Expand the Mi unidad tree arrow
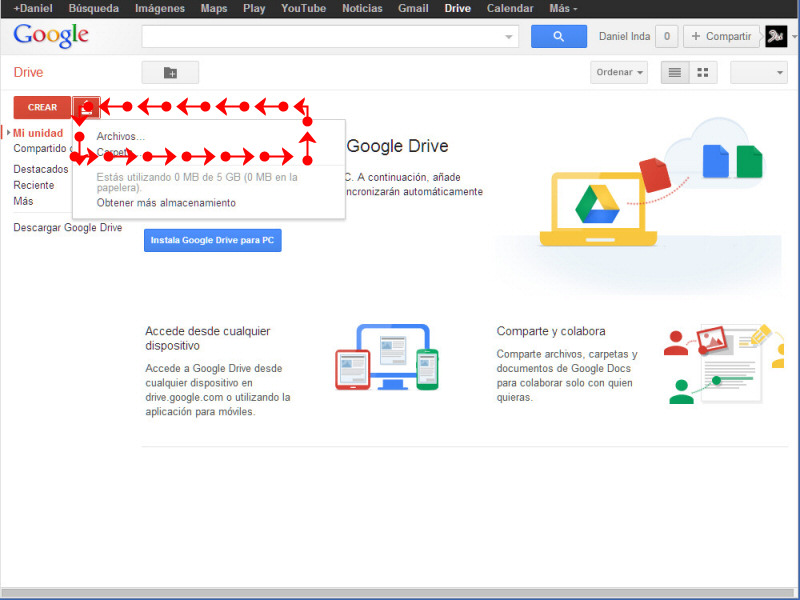Viewport: 800px width, 600px height. (8, 133)
